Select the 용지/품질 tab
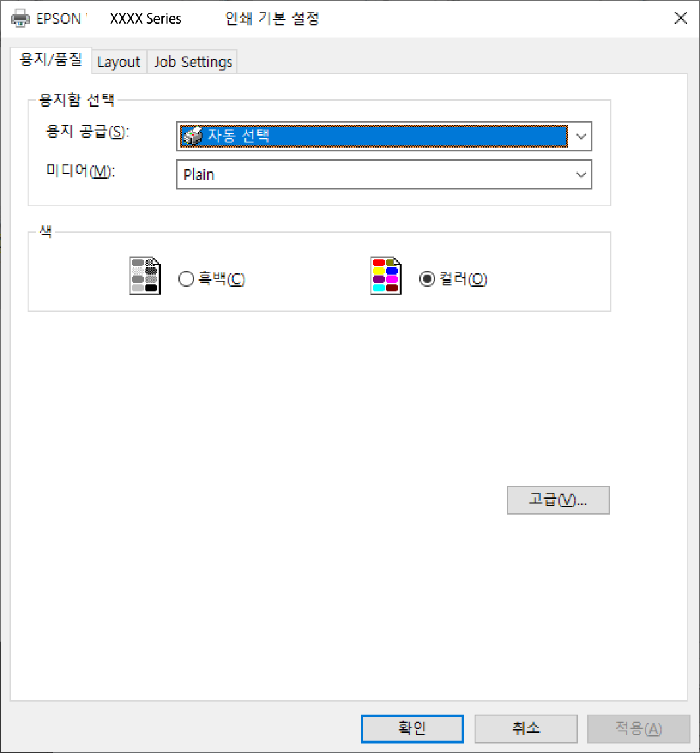700x753 pixels. point(51,59)
